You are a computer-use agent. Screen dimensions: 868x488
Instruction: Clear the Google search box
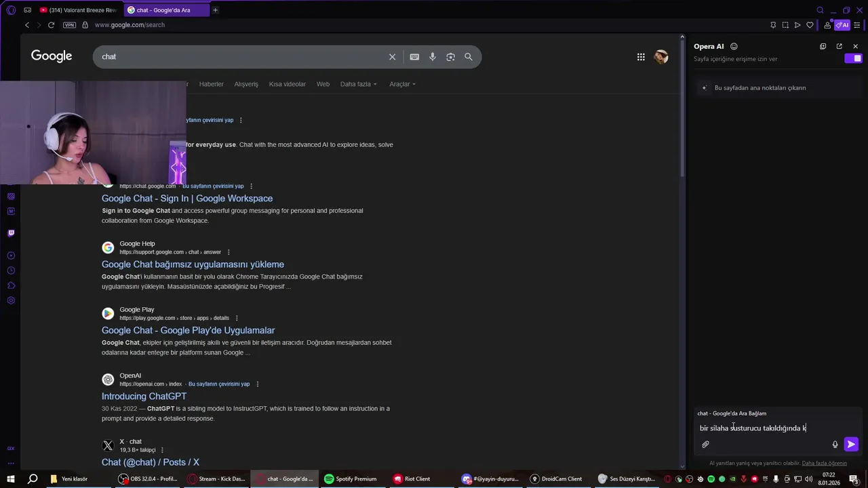pos(392,57)
